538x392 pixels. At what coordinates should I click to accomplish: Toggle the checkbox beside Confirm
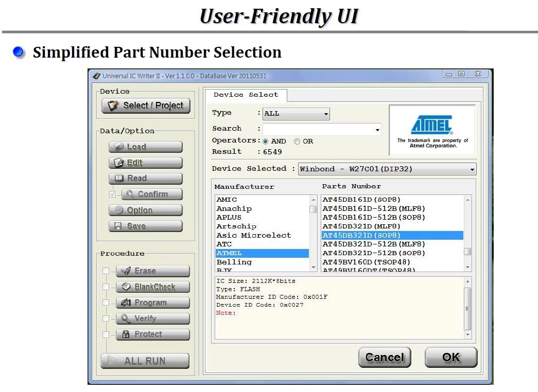point(112,194)
